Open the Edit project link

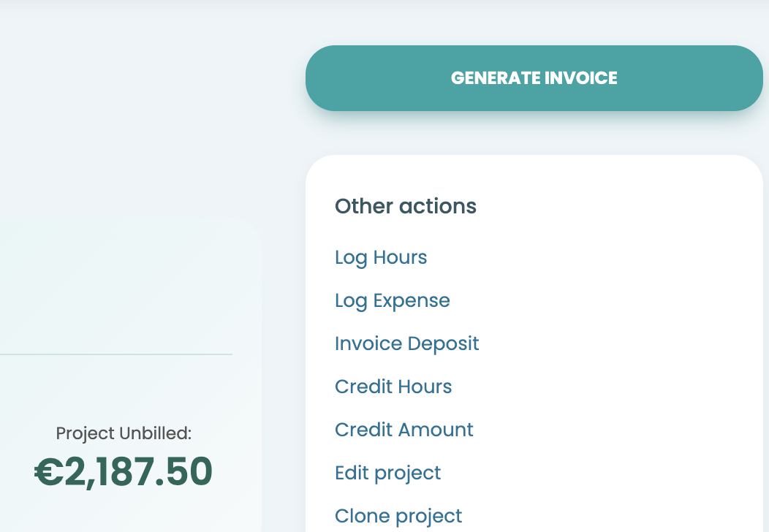pyautogui.click(x=388, y=474)
